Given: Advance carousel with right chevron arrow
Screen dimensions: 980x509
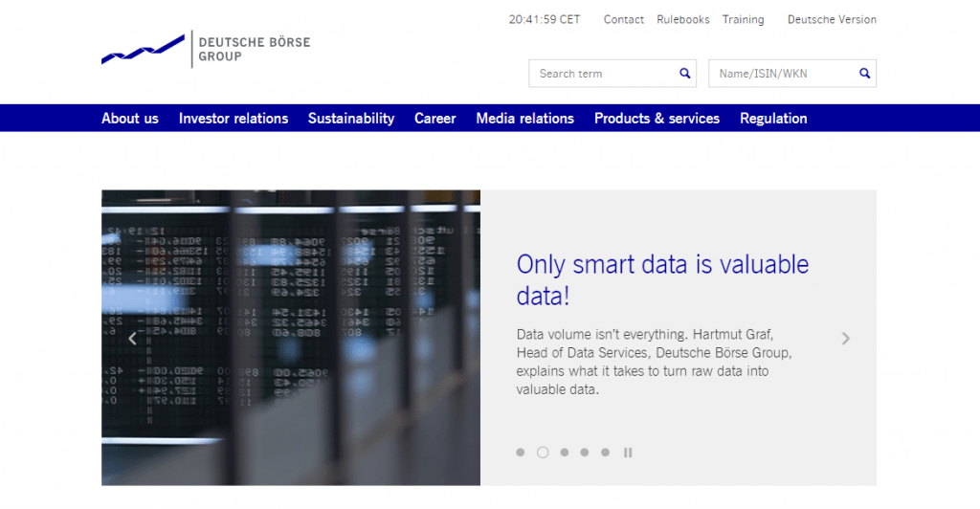Looking at the screenshot, I should click(x=846, y=339).
